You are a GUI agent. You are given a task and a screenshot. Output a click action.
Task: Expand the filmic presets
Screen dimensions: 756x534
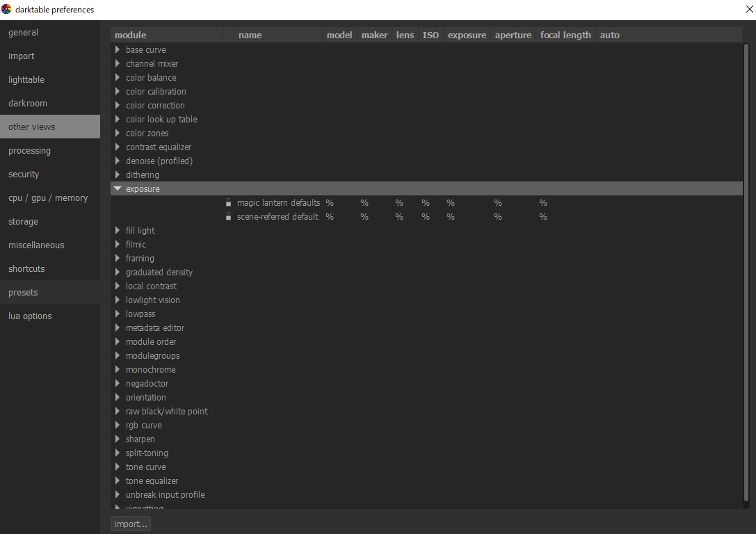pyautogui.click(x=117, y=244)
